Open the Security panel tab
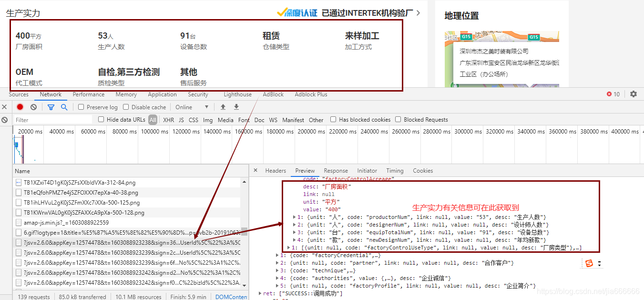 [x=198, y=94]
